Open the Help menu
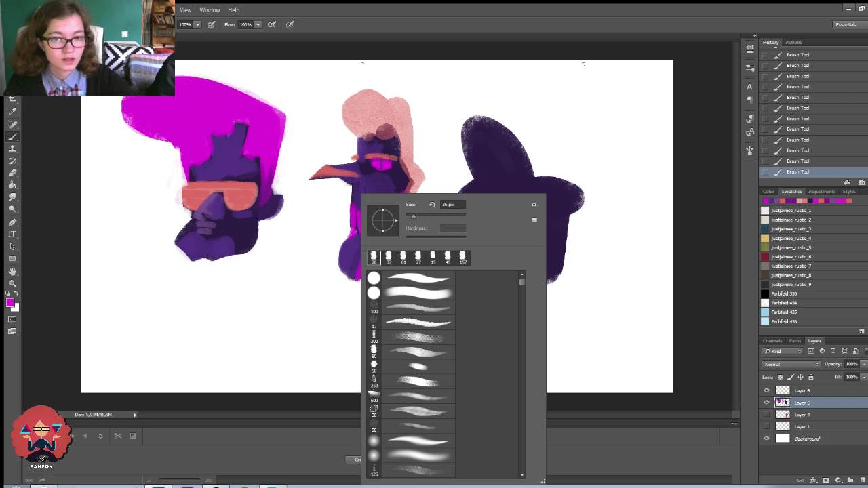868x488 pixels. (x=233, y=10)
